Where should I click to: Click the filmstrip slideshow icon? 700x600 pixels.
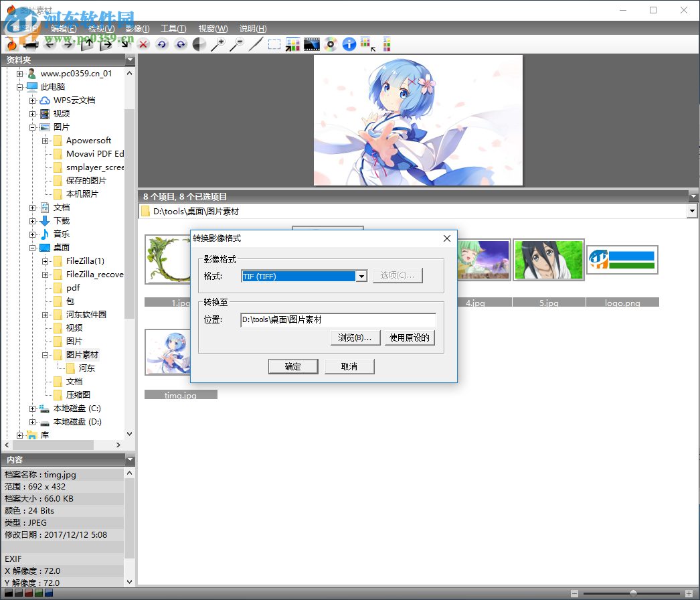click(312, 44)
